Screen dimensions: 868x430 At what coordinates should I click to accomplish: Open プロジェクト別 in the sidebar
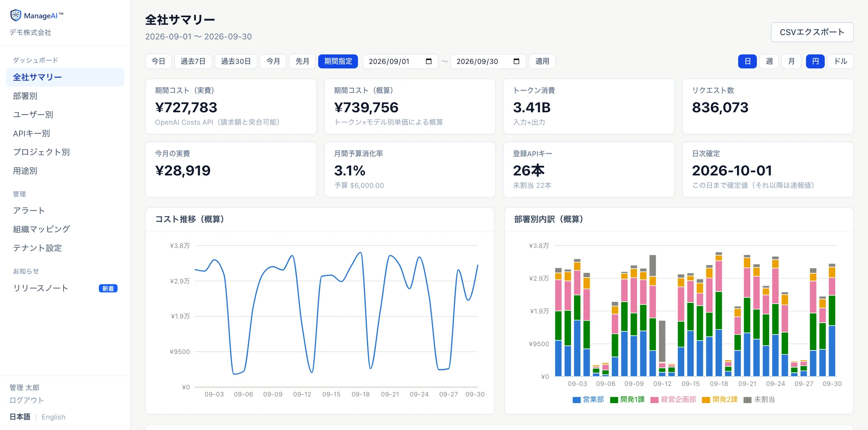tap(65, 152)
